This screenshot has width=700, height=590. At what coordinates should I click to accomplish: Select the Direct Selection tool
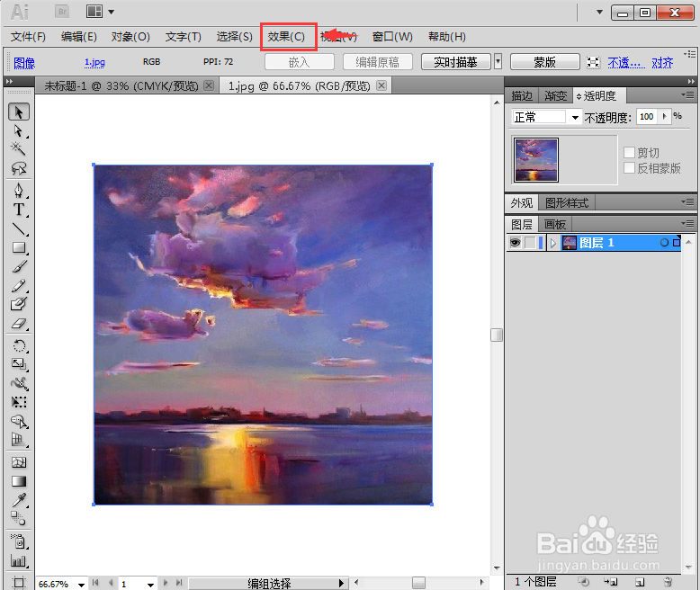click(x=19, y=130)
